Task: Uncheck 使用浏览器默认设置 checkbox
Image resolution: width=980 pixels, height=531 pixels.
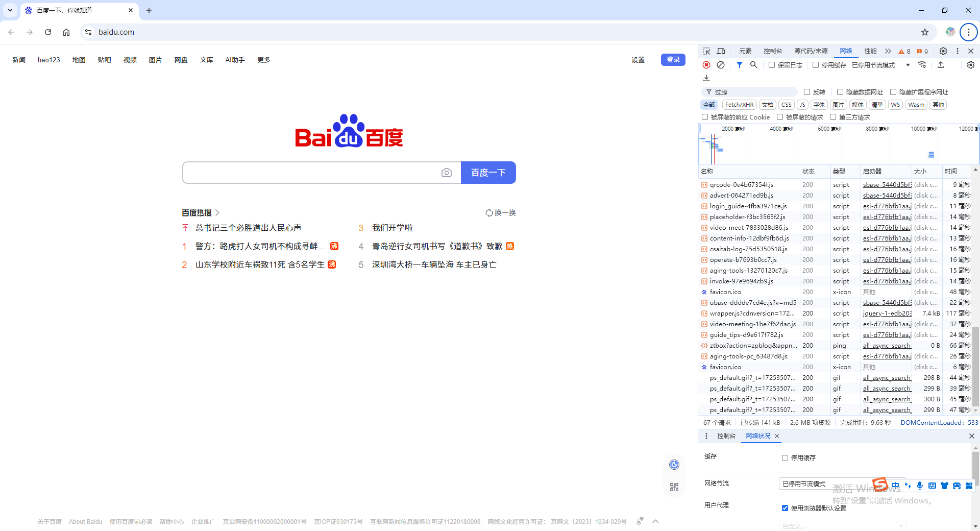Action: 785,508
